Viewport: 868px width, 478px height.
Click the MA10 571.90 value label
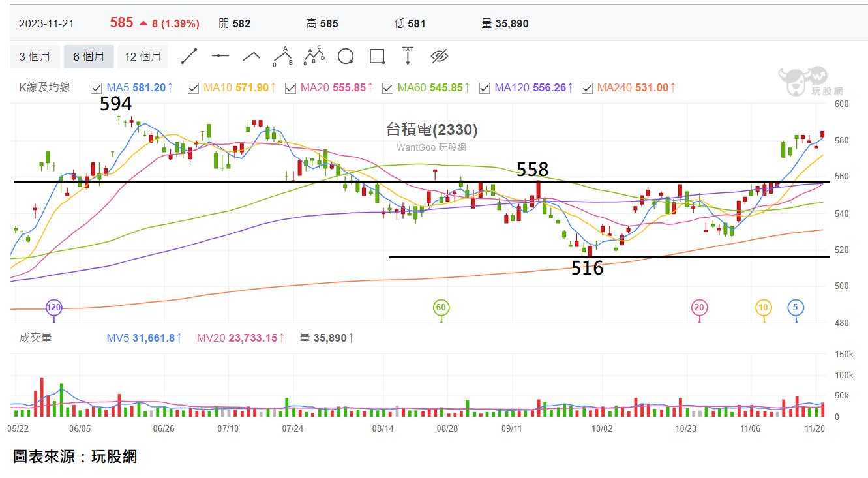[x=240, y=87]
